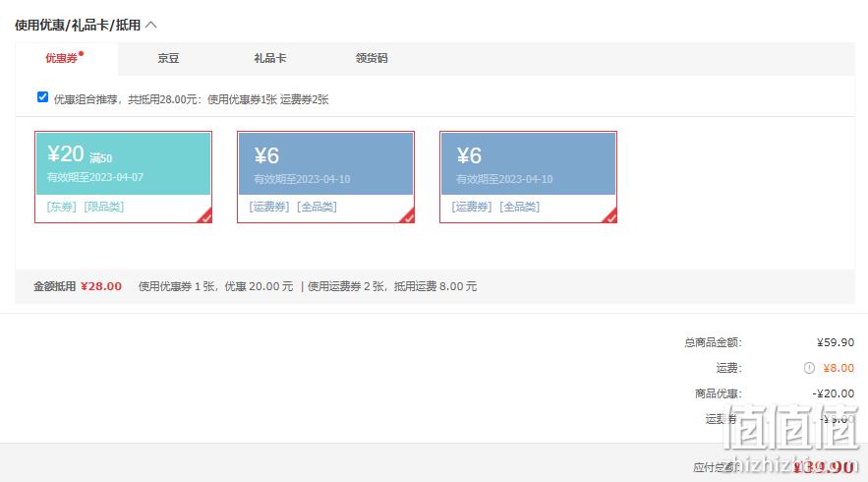The height and width of the screenshot is (482, 868).
Task: Click the 总商品金额 ¥59.90 value
Action: coord(836,342)
